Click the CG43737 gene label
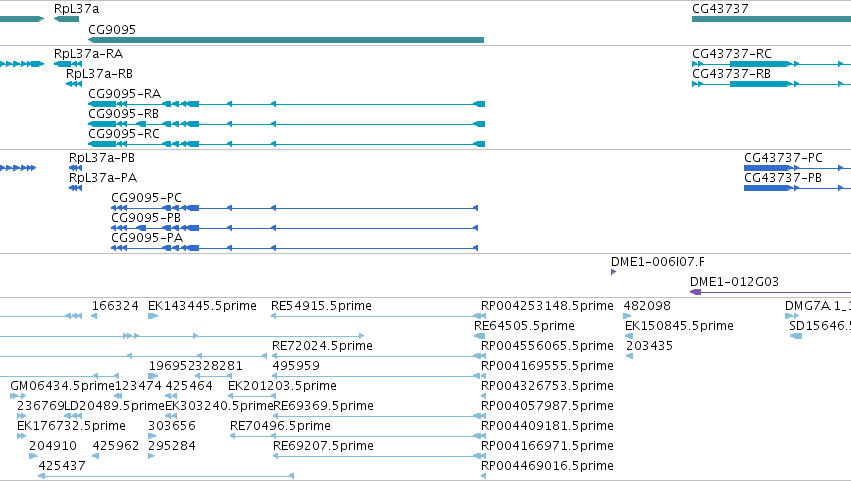The image size is (851, 481). tap(720, 9)
